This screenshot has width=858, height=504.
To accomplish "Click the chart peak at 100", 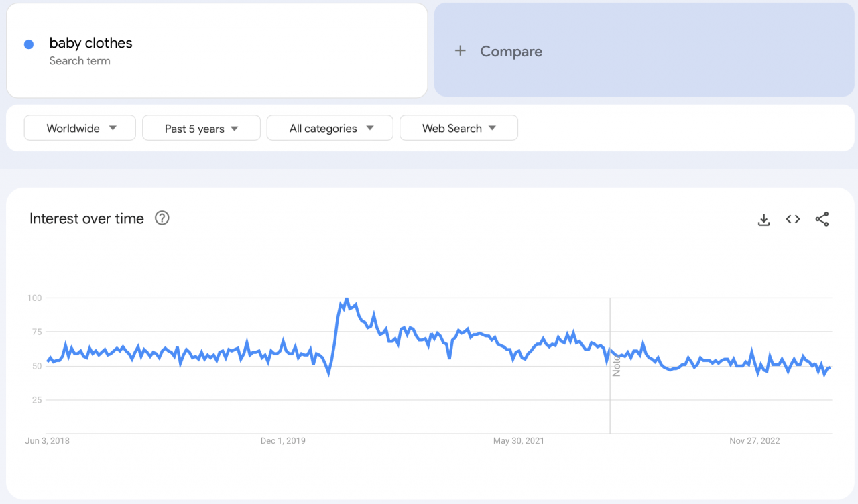I will click(x=346, y=299).
